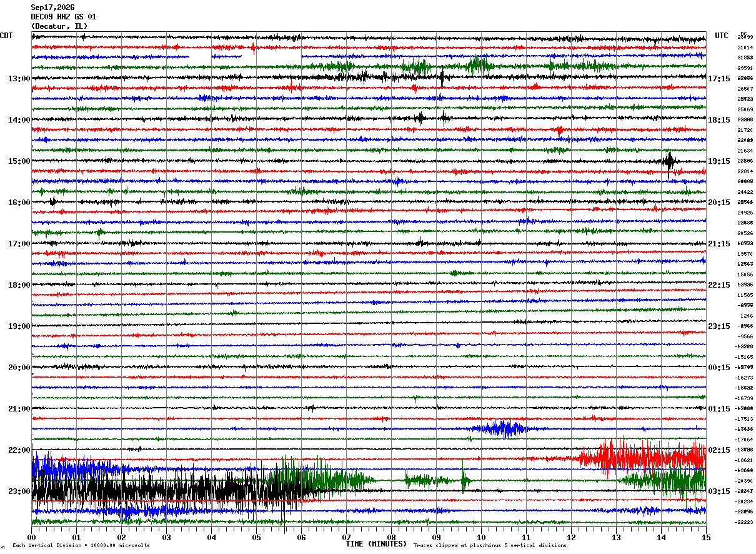Screen dimensions: 756x554
Task: Select the 18:00 CDT row label
Action: click(19, 285)
